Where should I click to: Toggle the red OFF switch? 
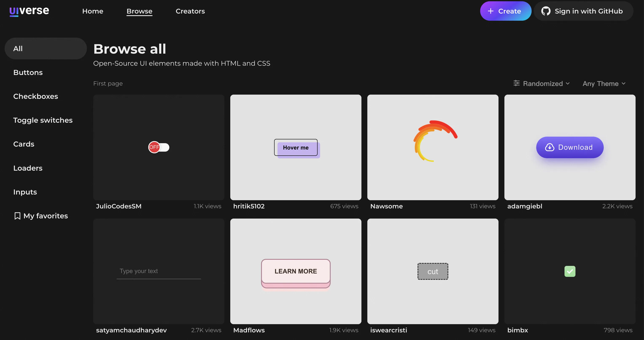[159, 147]
